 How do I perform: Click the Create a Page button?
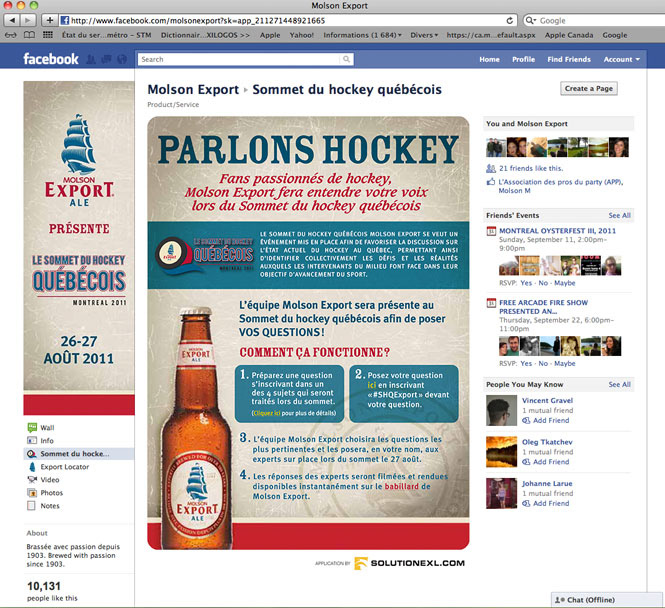coord(589,89)
